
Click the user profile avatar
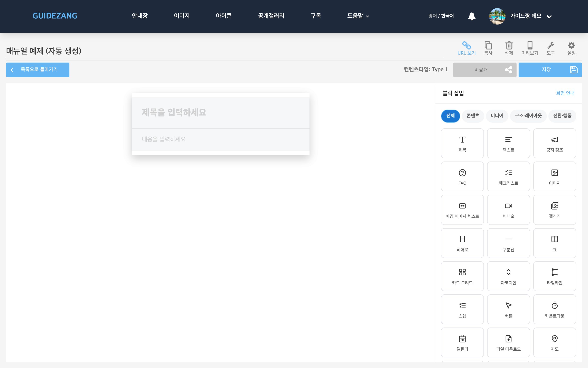point(497,16)
